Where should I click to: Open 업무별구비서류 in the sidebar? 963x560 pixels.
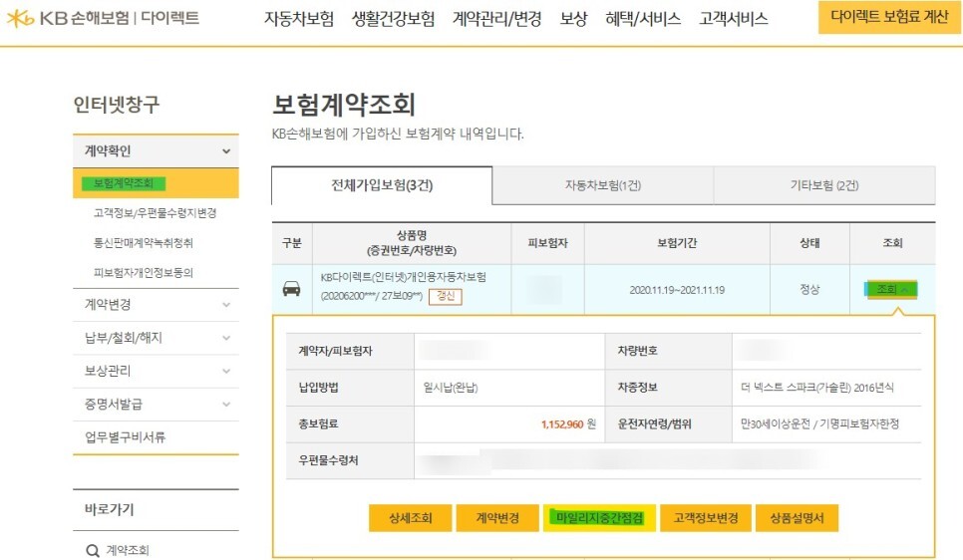pyautogui.click(x=156, y=437)
